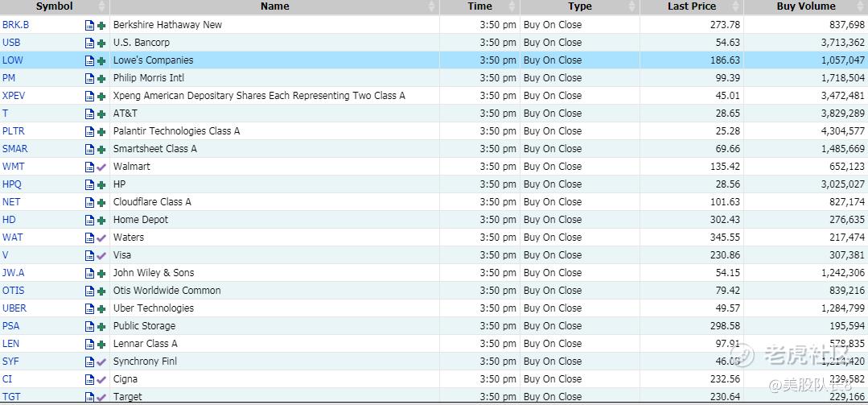The image size is (868, 405).
Task: Open the document icon in the UBER row
Action: tap(89, 308)
